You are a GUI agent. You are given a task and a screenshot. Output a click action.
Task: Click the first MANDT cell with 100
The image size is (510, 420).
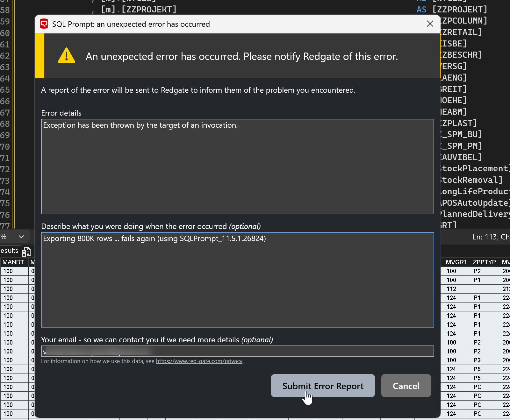[x=14, y=271]
